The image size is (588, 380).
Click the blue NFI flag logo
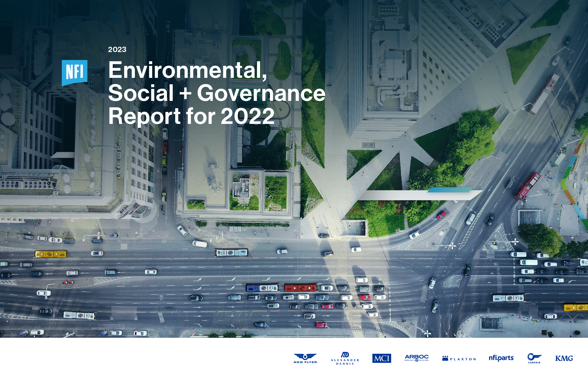pyautogui.click(x=74, y=73)
